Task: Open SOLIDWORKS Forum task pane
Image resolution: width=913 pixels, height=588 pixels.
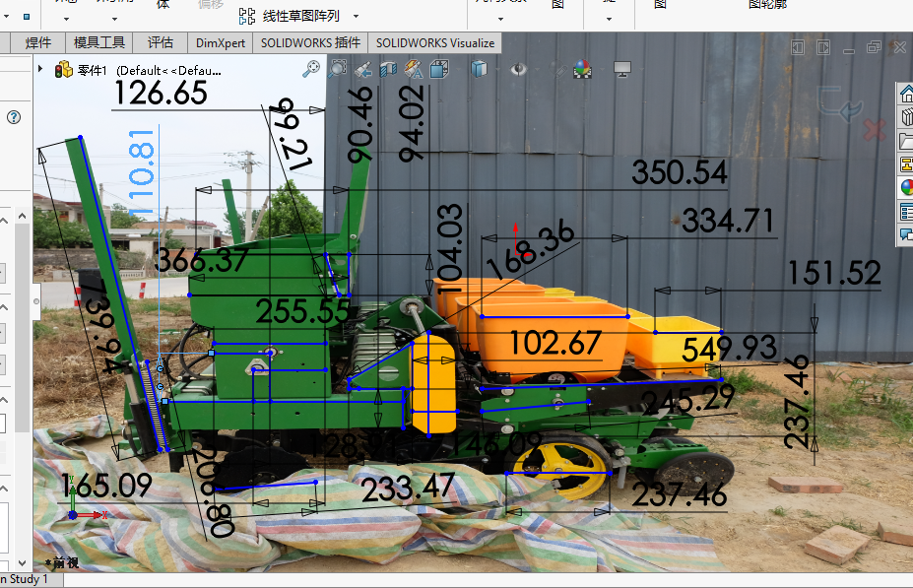Action: 906,234
